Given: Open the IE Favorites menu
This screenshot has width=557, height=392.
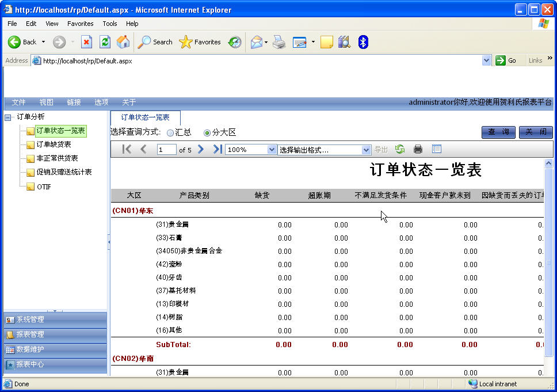Looking at the screenshot, I should pyautogui.click(x=81, y=24).
